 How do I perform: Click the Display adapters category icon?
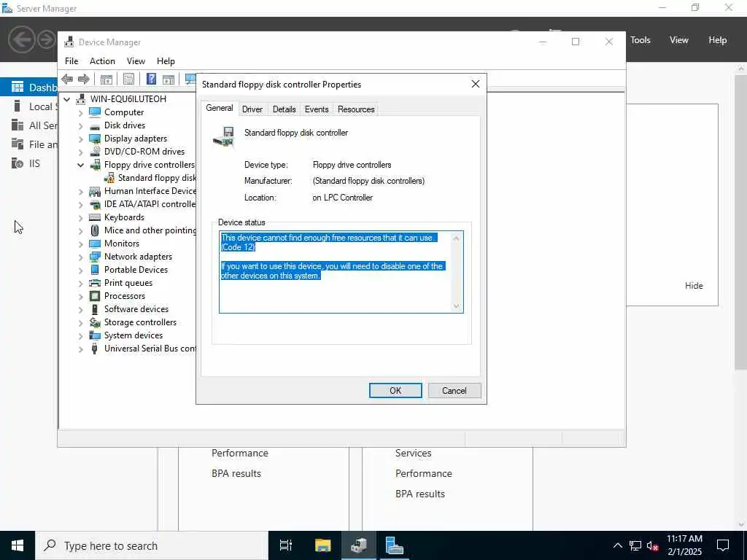95,139
